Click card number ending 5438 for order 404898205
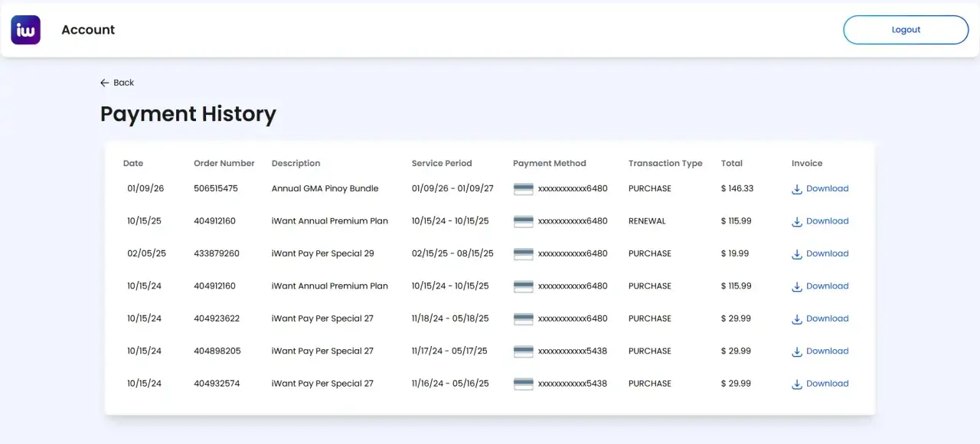This screenshot has width=980, height=444. click(573, 351)
